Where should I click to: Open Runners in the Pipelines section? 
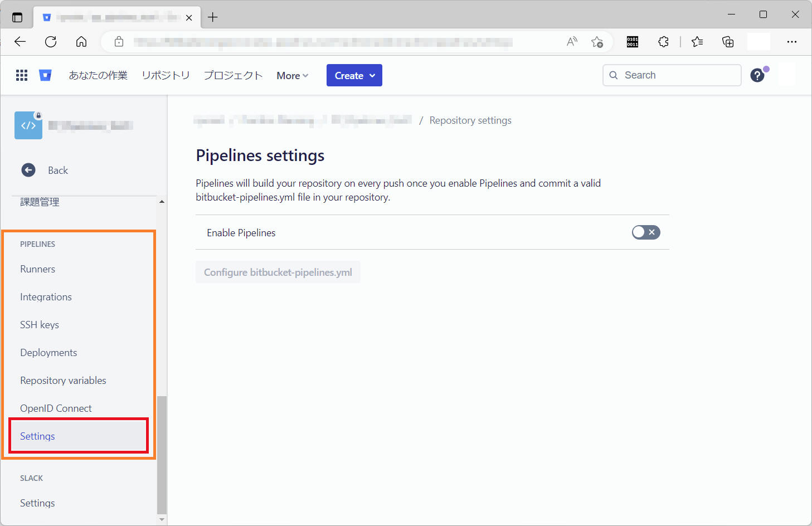[37, 269]
